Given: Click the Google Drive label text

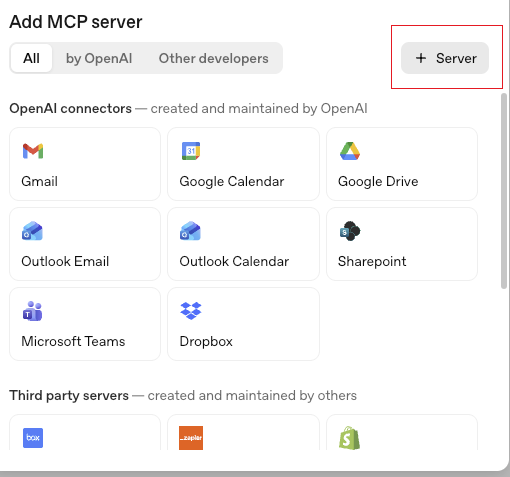Looking at the screenshot, I should point(378,182).
